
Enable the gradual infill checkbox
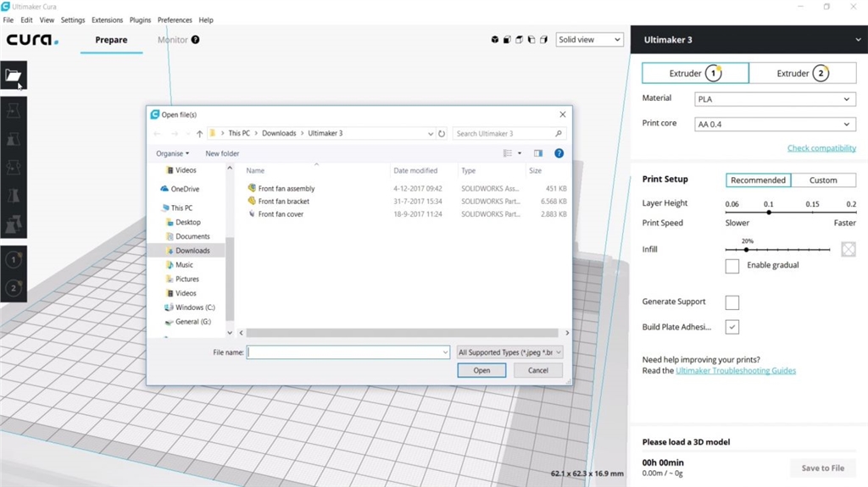[732, 266]
